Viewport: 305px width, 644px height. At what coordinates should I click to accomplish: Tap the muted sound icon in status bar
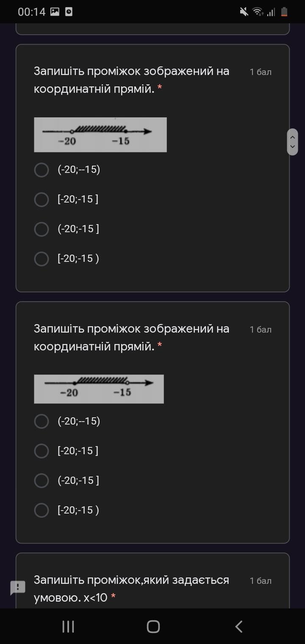[x=244, y=12]
